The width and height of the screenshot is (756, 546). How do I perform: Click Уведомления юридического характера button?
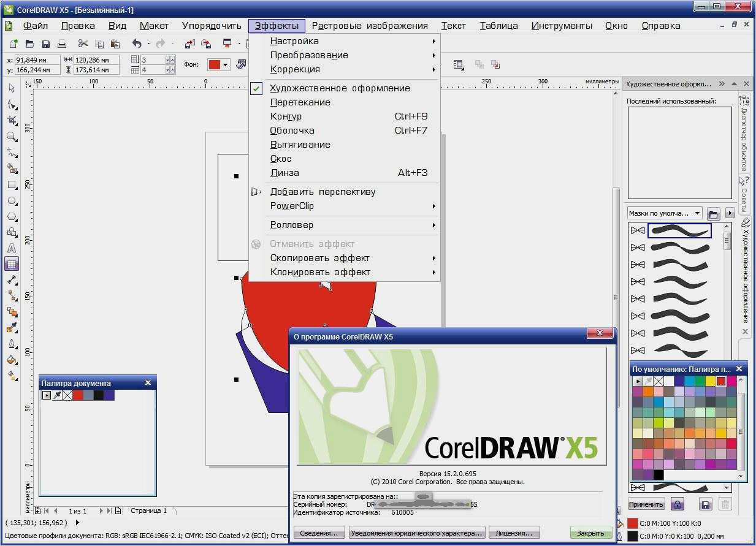coord(417,533)
